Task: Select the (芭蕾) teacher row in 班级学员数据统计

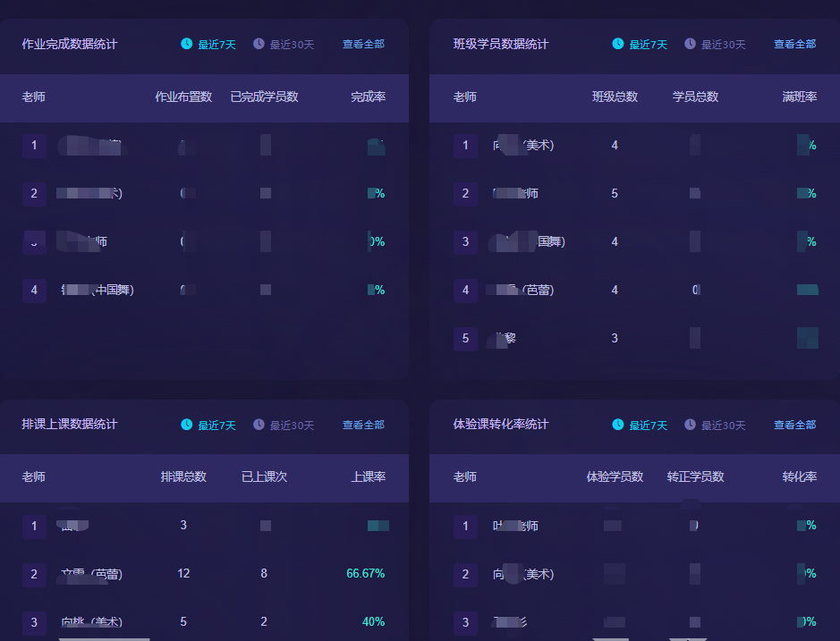Action: click(x=634, y=290)
